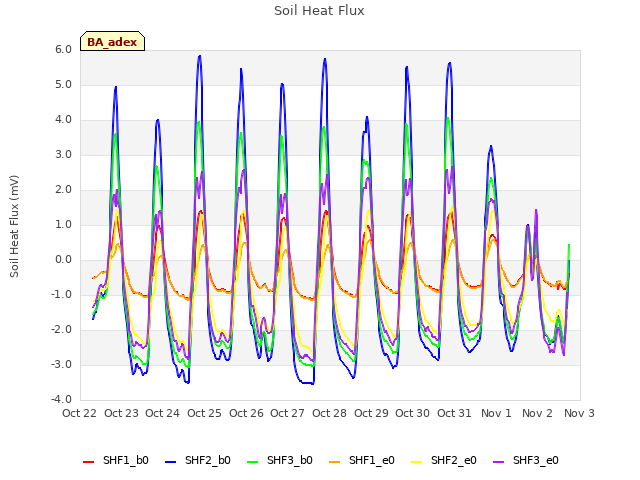Click the Soil Heat Flux chart title
Screen dimensions: 640x480
(319, 11)
